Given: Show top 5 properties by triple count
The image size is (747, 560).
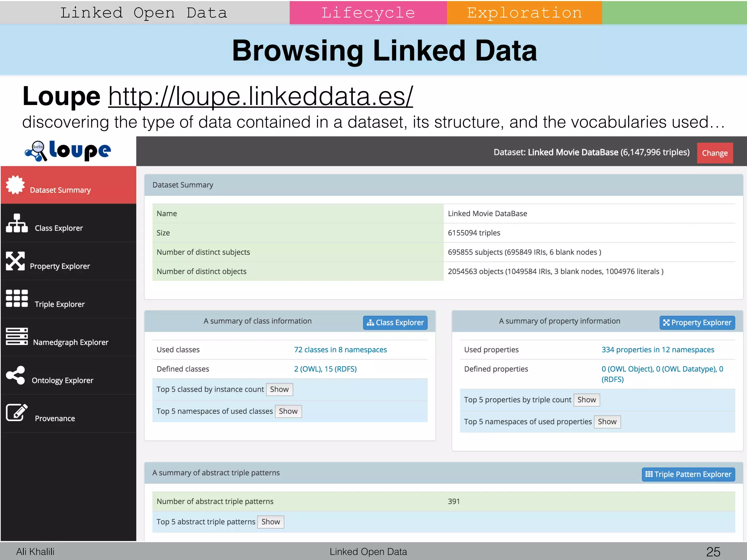Looking at the screenshot, I should pyautogui.click(x=586, y=400).
